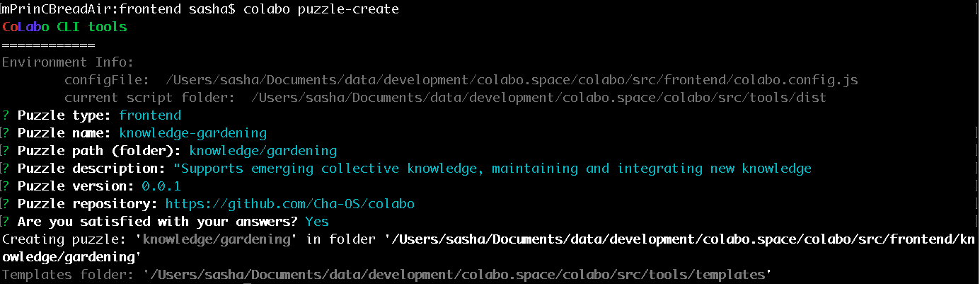The width and height of the screenshot is (980, 284).
Task: Click the 'knowledge-gardening' puzzle name answer
Action: pos(192,133)
